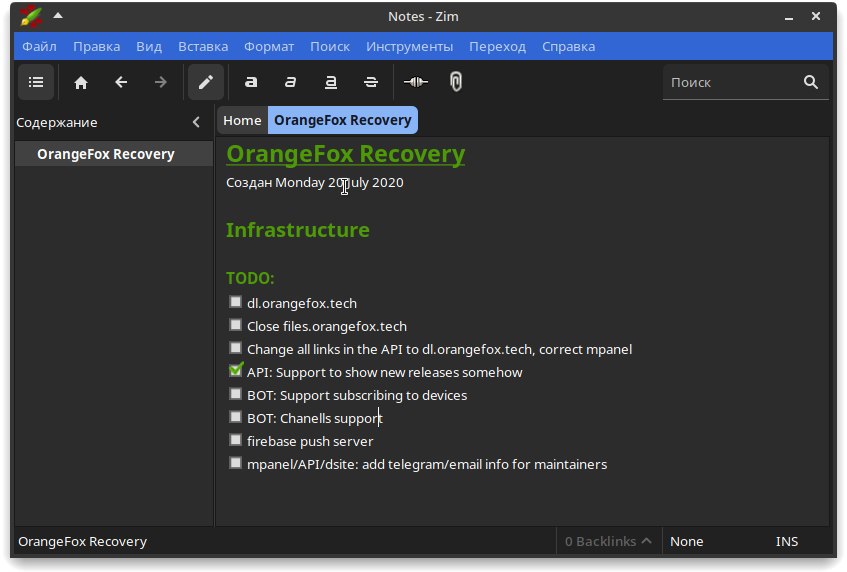Check the firebase push server checkbox
The height and width of the screenshot is (572, 847).
[235, 440]
